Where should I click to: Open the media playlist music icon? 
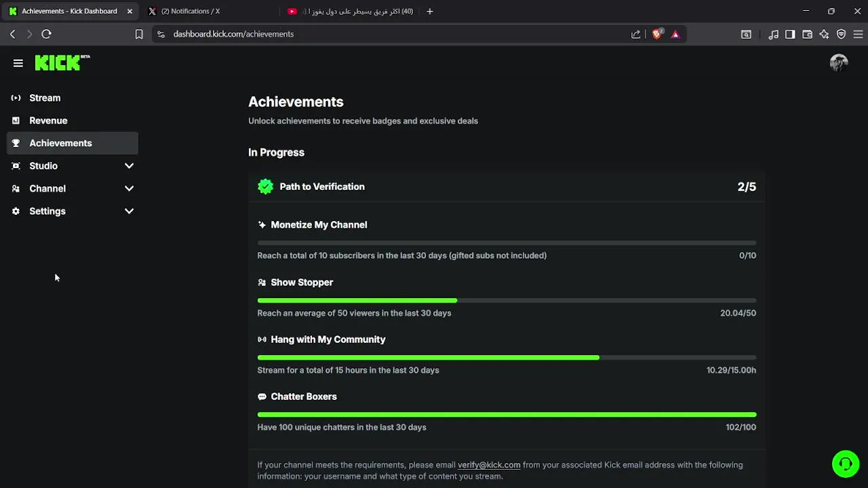point(773,34)
